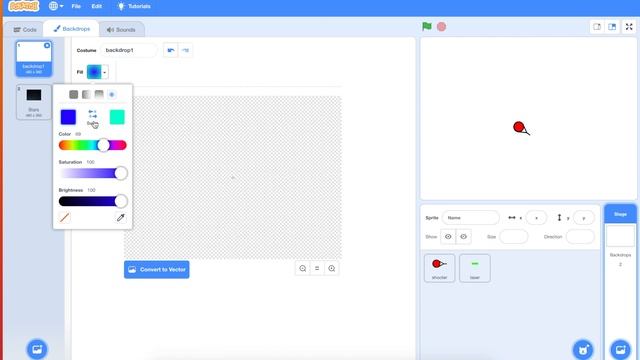The image size is (640, 360).
Task: Select backdrop1 thumbnail
Action: [x=34, y=58]
